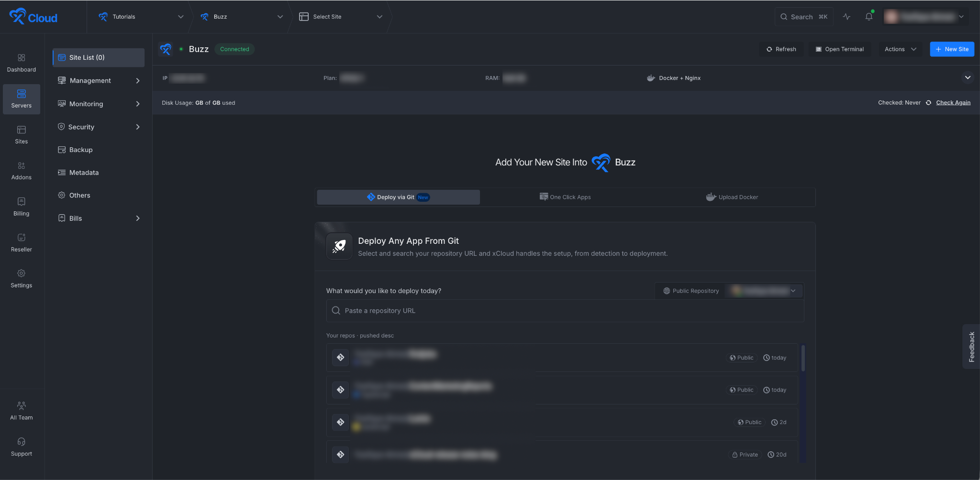Open the All Team section
This screenshot has width=980, height=480.
[x=22, y=411]
